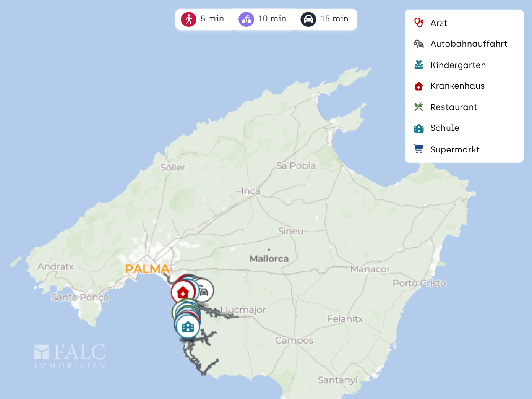This screenshot has width=532, height=399.
Task: Choose the 10 min travel time label
Action: 272,19
